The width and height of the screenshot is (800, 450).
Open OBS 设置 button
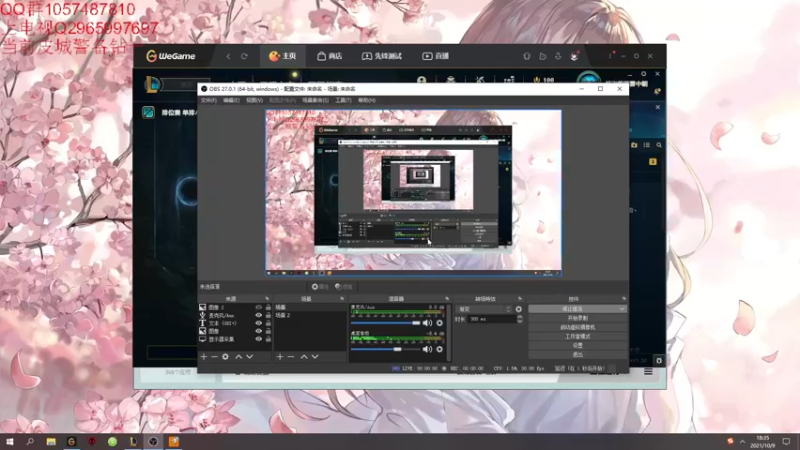click(x=578, y=345)
